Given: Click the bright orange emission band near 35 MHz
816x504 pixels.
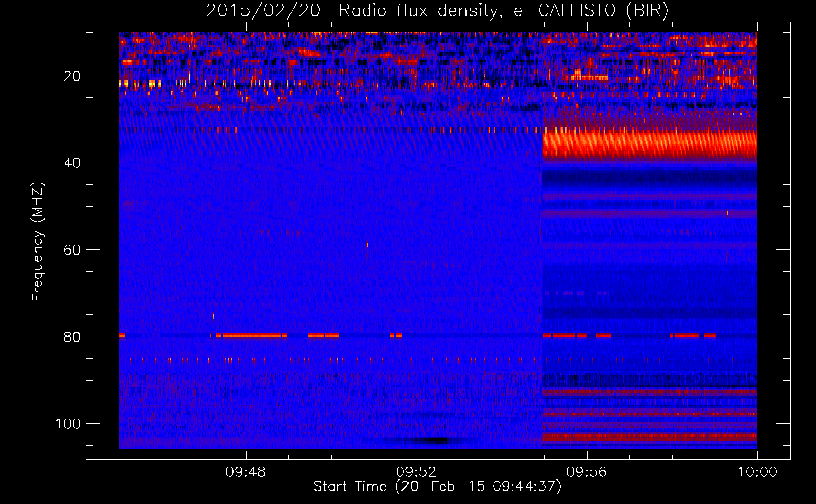Looking at the screenshot, I should [650, 145].
